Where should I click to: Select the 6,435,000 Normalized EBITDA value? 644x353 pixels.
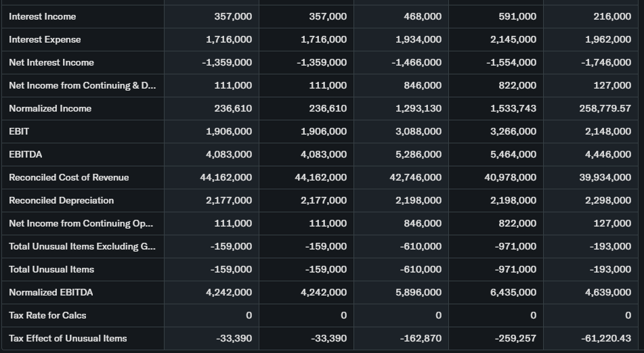pyautogui.click(x=513, y=292)
